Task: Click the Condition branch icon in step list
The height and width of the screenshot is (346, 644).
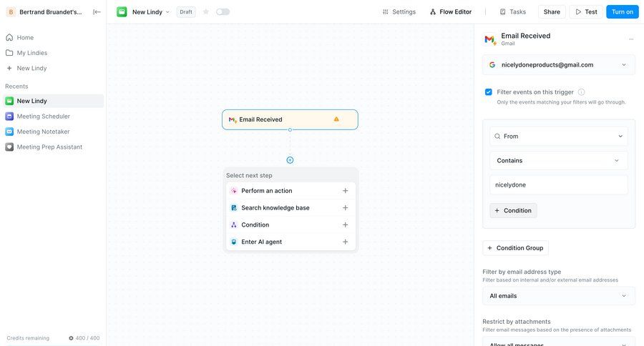Action: [x=234, y=225]
